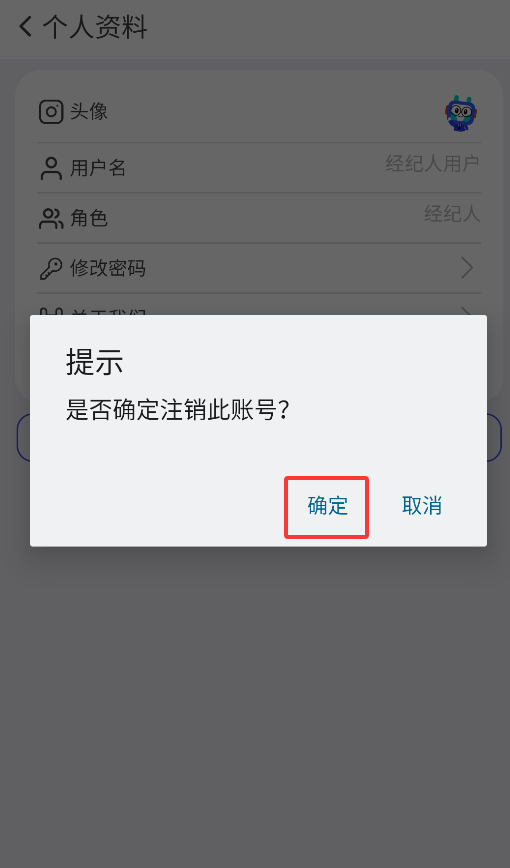Click the 经纪人 role value
Image resolution: width=510 pixels, height=868 pixels.
[452, 214]
